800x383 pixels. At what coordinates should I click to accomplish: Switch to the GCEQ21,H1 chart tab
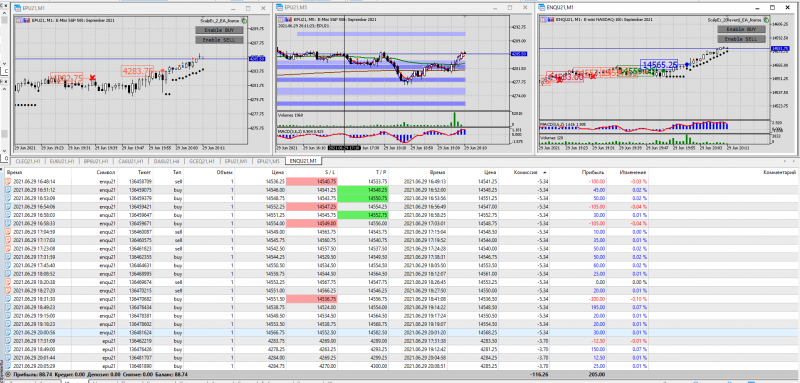tap(201, 161)
